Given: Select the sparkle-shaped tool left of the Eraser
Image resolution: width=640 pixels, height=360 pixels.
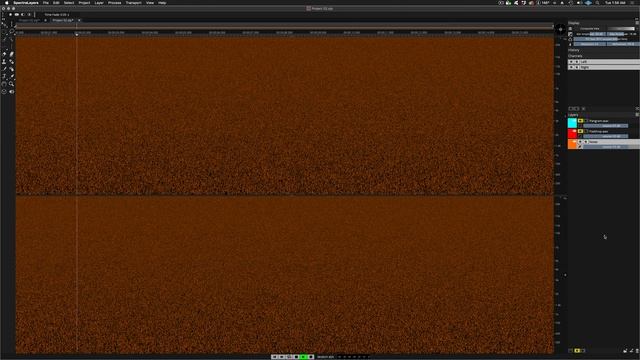Looking at the screenshot, I should [x=4, y=54].
